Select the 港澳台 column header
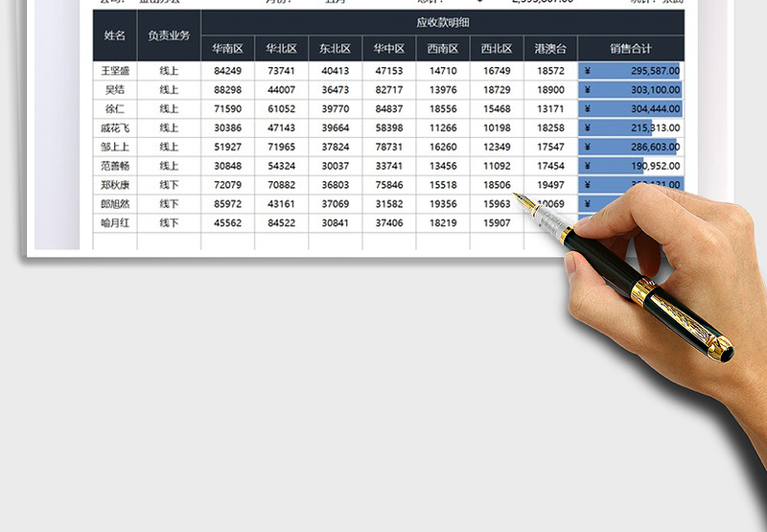This screenshot has width=767, height=532. [x=550, y=49]
